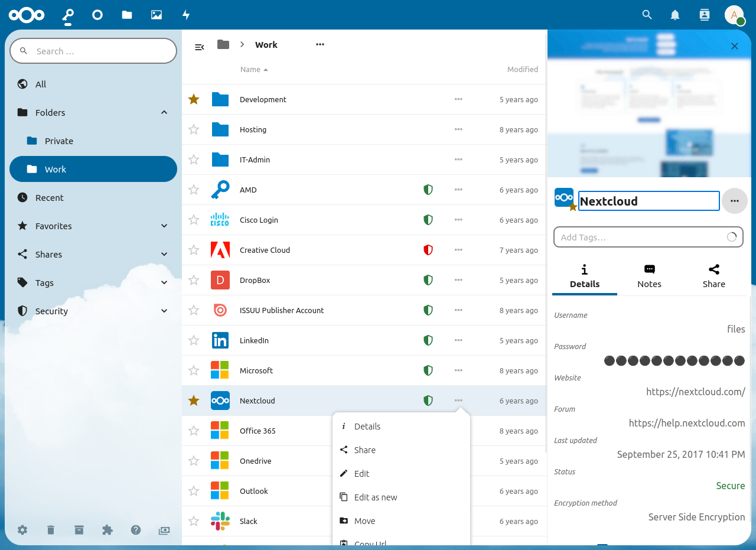Open Recent passwords in sidebar
Screen dimensions: 756x550
tap(93, 197)
